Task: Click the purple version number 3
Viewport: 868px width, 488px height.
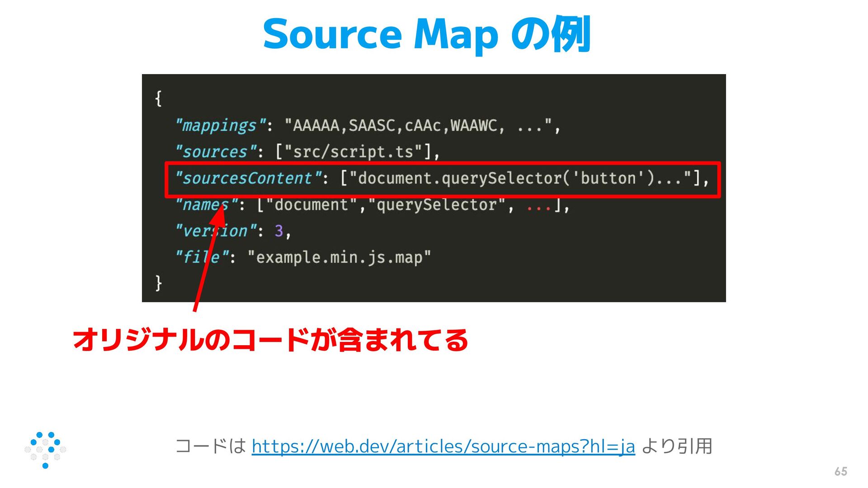Action: [278, 231]
